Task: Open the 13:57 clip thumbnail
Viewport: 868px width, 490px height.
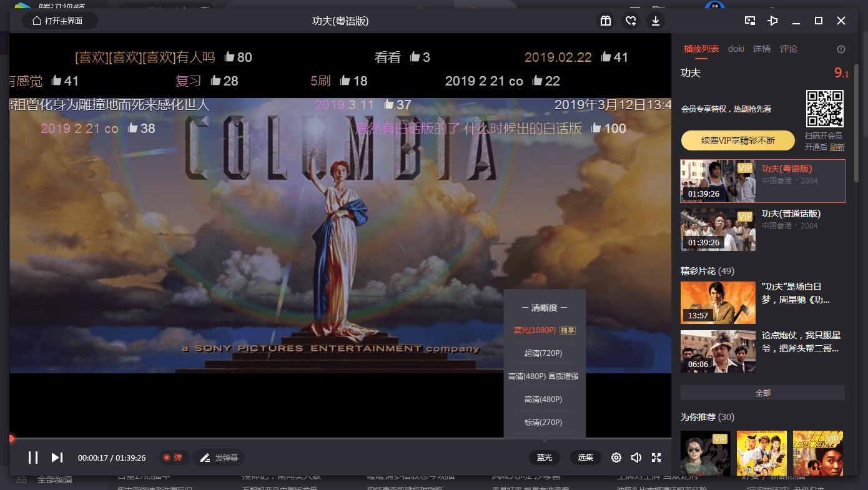Action: [718, 303]
